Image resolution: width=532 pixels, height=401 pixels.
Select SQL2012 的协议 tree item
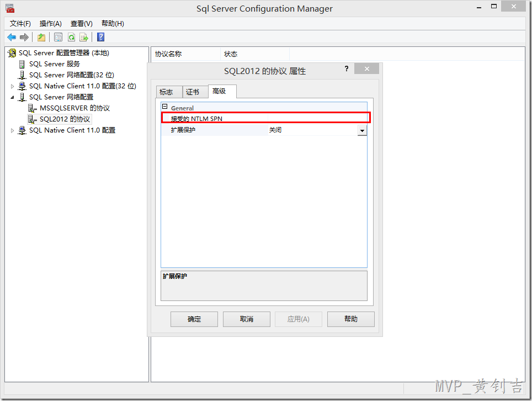pyautogui.click(x=65, y=119)
